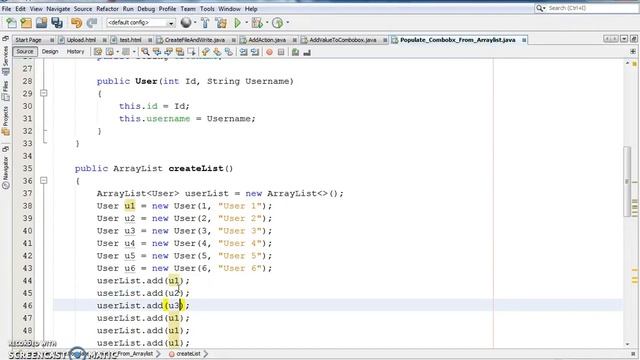Click the Find Next Occurrence icon
The width and height of the screenshot is (640, 360).
coord(168,52)
